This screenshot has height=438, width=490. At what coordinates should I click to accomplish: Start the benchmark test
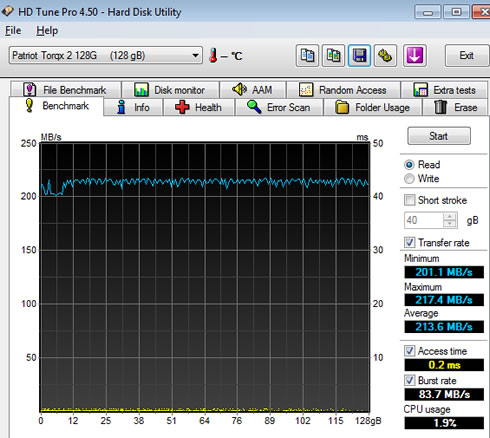tap(439, 136)
